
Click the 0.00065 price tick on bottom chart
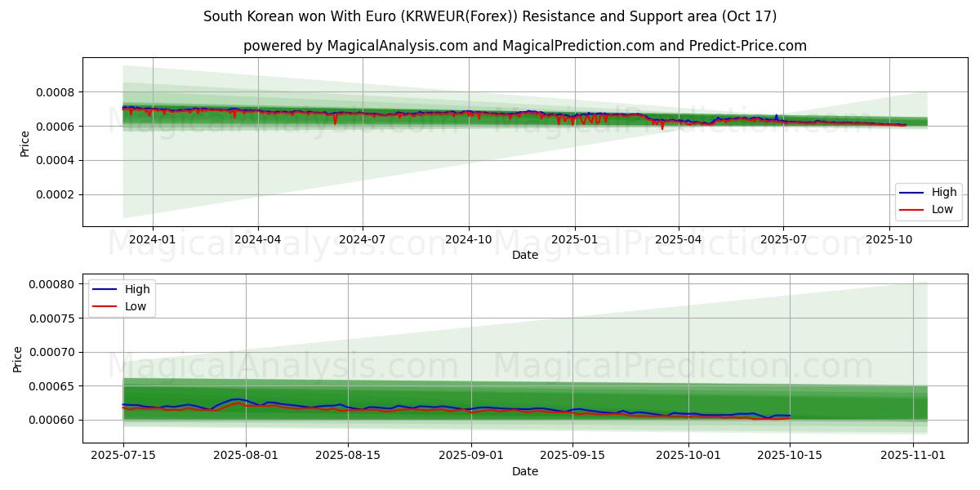pyautogui.click(x=52, y=386)
